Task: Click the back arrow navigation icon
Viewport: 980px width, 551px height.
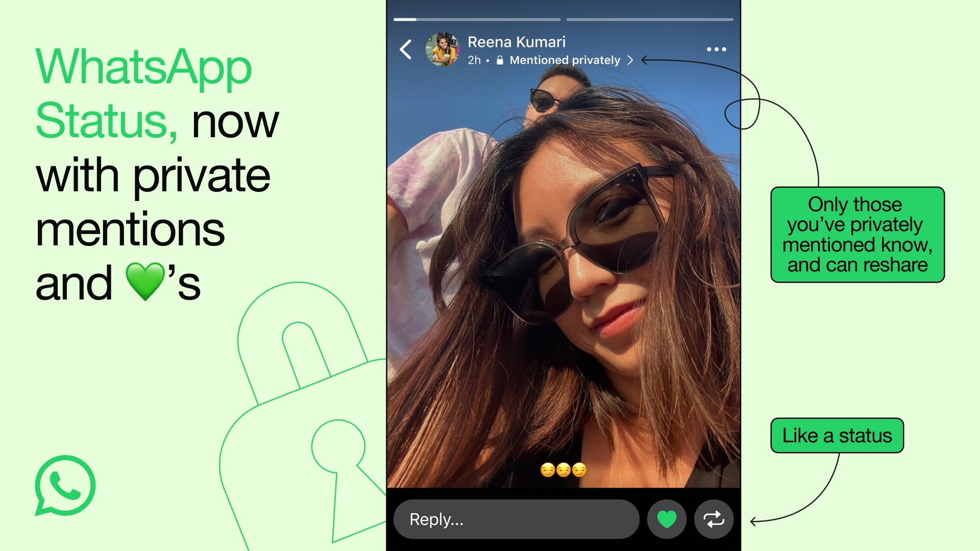Action: click(407, 49)
